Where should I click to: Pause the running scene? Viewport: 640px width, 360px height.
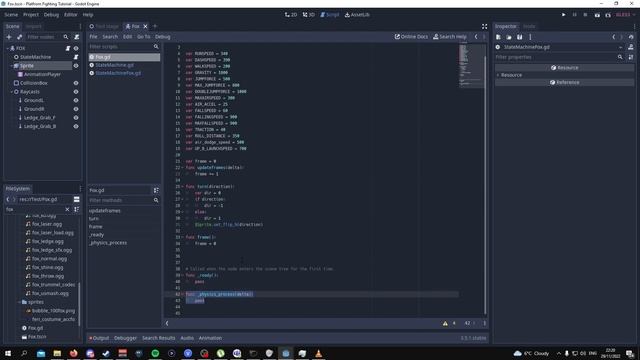(x=574, y=15)
